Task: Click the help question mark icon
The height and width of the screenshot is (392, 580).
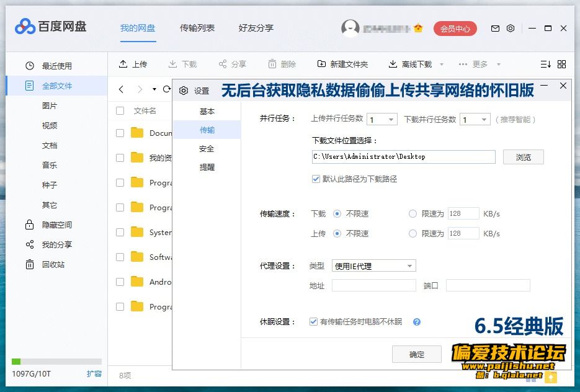Action: coord(416,322)
